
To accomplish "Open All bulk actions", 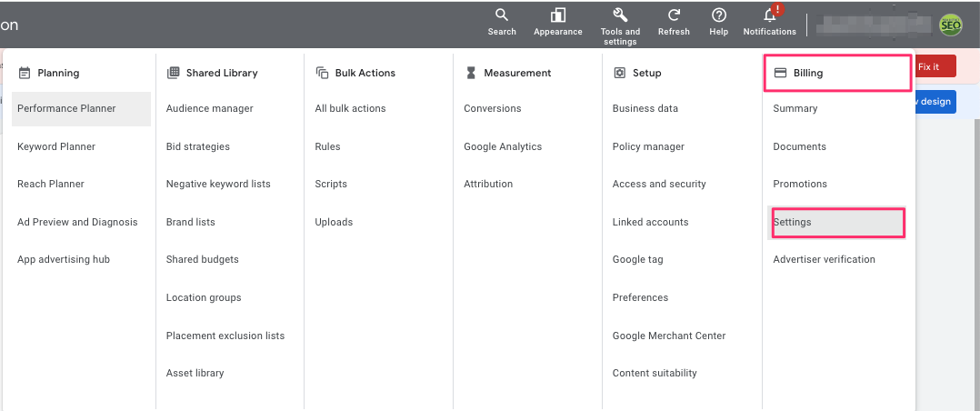I will click(350, 109).
